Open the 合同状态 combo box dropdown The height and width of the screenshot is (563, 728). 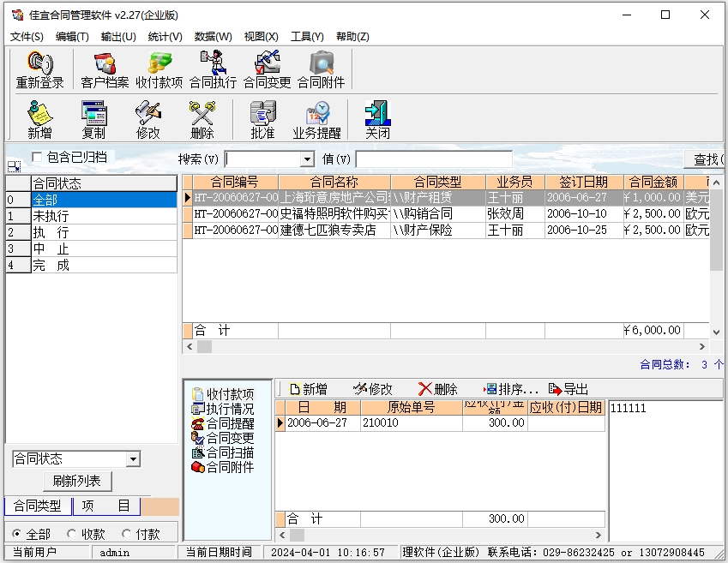click(x=132, y=459)
